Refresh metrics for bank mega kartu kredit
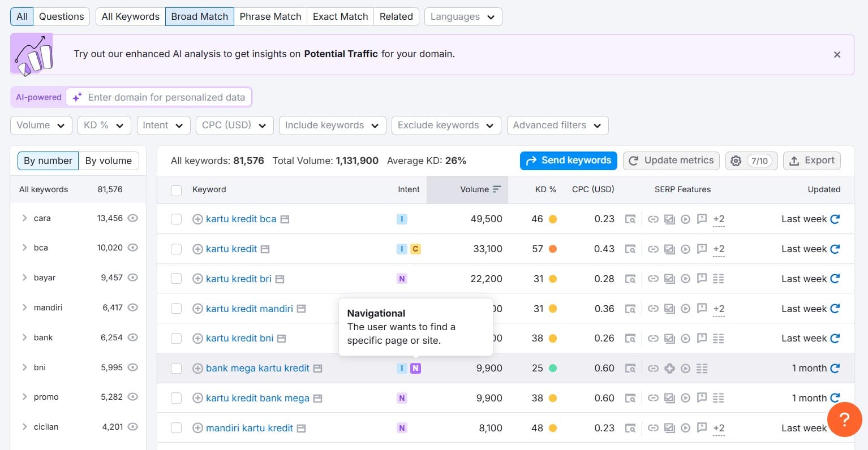The width and height of the screenshot is (868, 450). pos(835,368)
